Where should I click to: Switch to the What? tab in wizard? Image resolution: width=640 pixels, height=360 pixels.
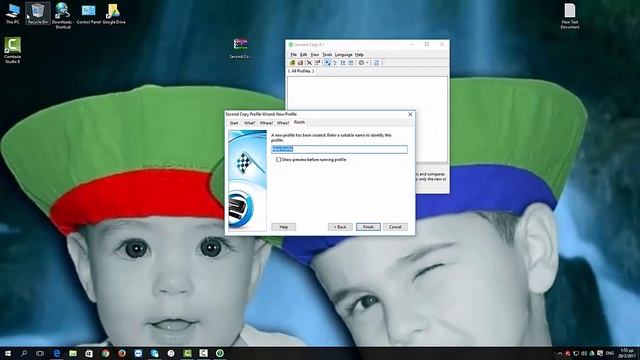(249, 123)
